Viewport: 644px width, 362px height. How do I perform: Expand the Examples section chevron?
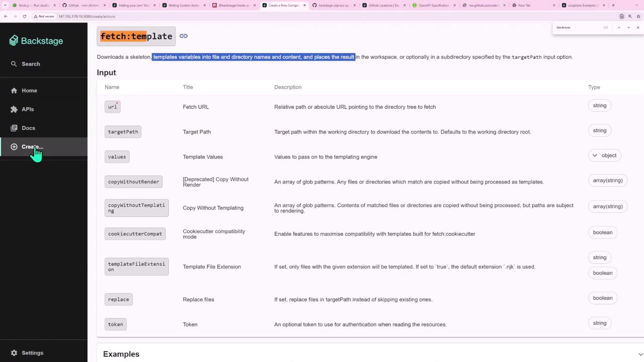(640, 354)
